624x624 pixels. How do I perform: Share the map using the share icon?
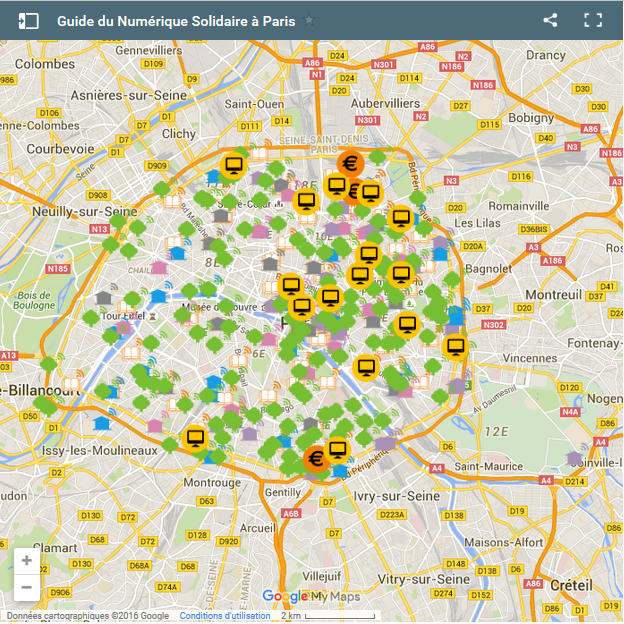(550, 20)
